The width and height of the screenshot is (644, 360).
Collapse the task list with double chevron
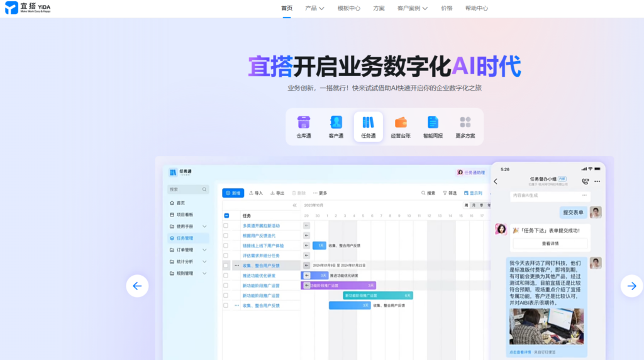(x=294, y=205)
